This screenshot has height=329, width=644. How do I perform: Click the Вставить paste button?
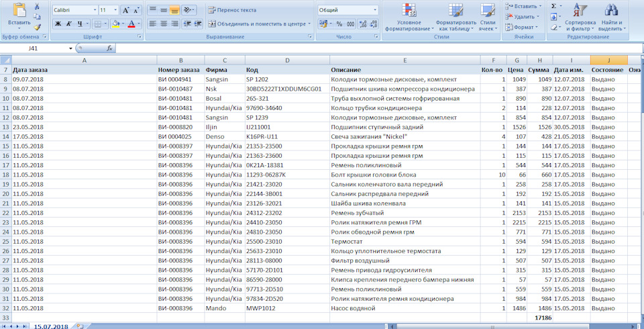19,15
